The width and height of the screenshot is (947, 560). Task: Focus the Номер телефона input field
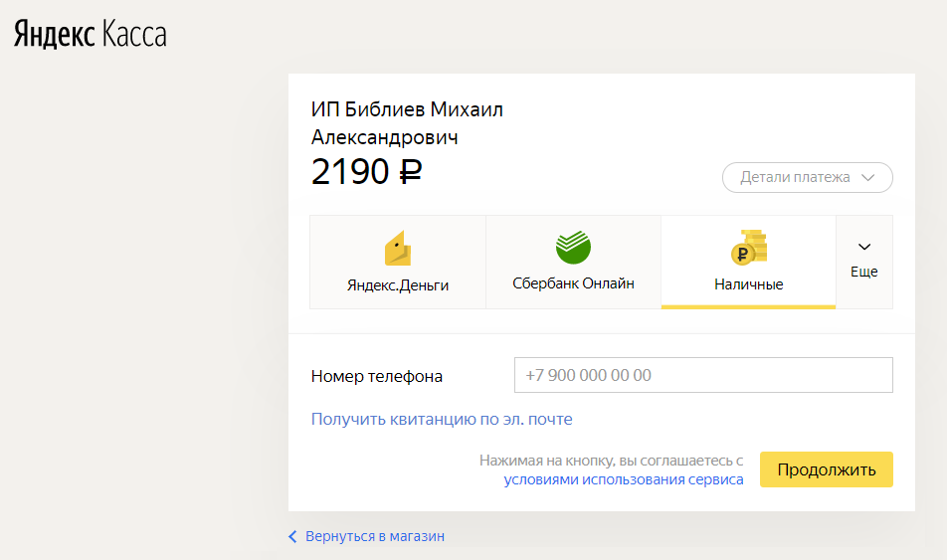[703, 375]
